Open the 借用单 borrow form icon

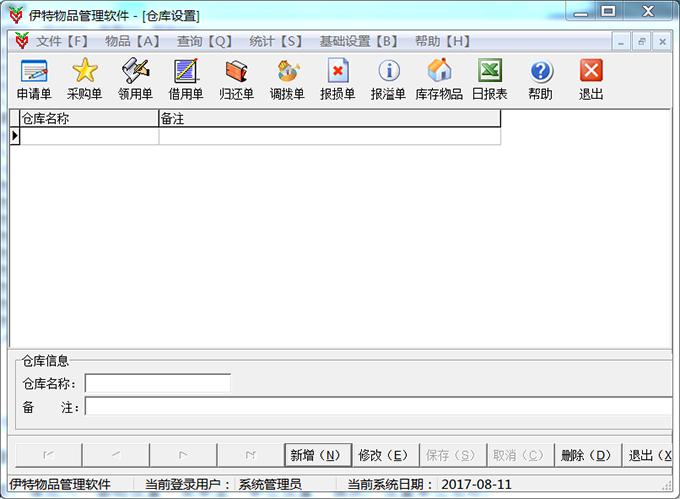click(x=186, y=80)
